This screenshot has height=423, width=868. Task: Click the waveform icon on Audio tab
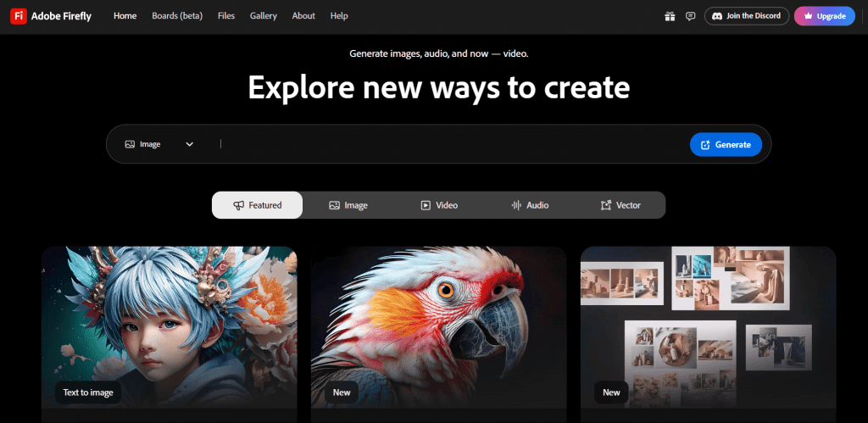[x=516, y=205]
